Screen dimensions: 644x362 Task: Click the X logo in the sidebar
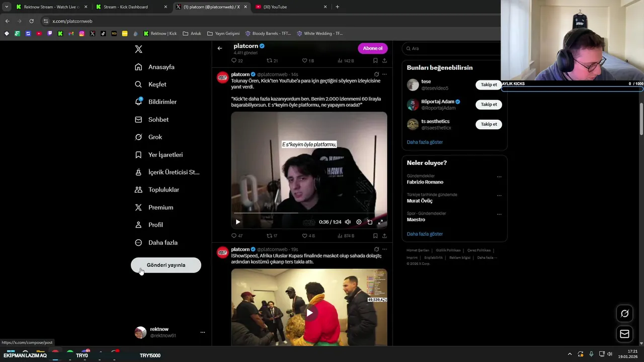[138, 49]
